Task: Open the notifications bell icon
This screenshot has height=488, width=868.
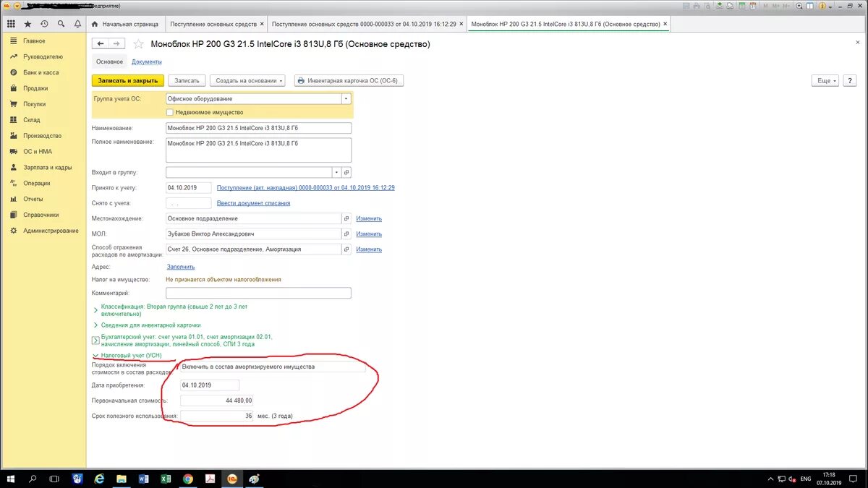Action: [77, 24]
